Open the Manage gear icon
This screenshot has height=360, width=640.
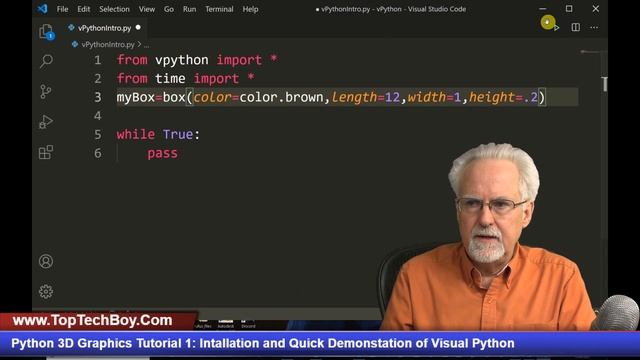(x=46, y=291)
